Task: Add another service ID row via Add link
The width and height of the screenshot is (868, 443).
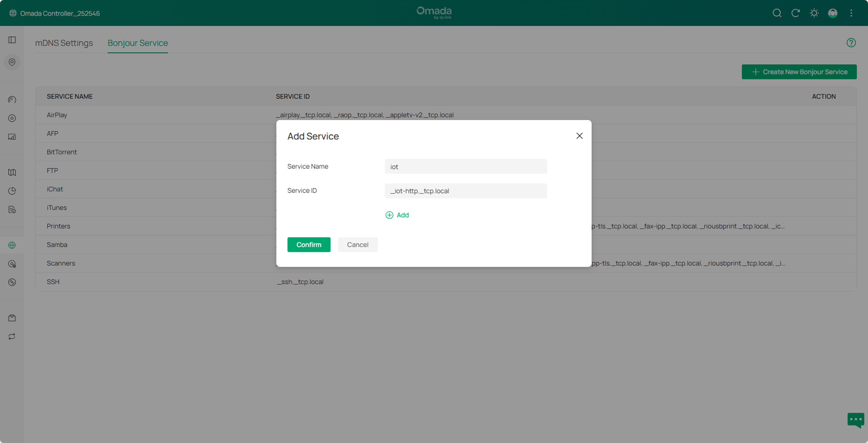Action: pyautogui.click(x=397, y=215)
